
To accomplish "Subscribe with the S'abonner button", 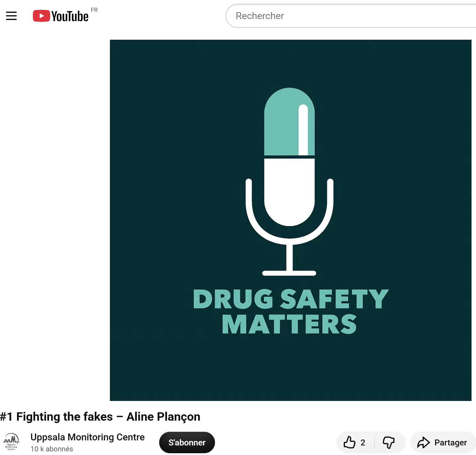I will tap(187, 442).
